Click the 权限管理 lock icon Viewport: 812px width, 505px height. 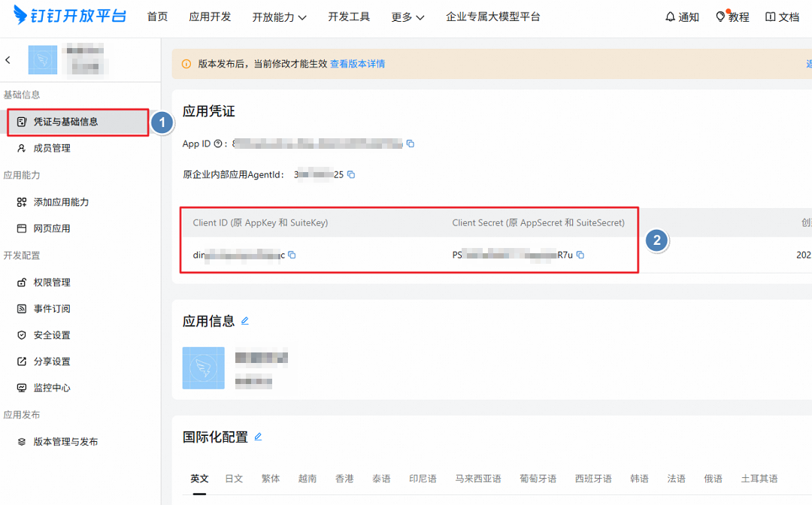[22, 283]
